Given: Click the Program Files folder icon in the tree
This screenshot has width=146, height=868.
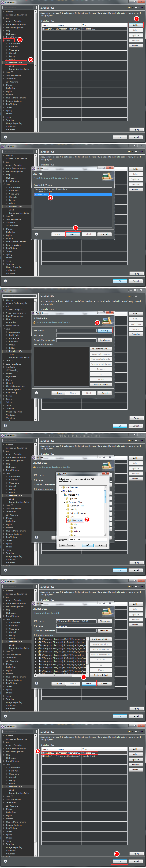Looking at the screenshot, I should pyautogui.click(x=67, y=502).
